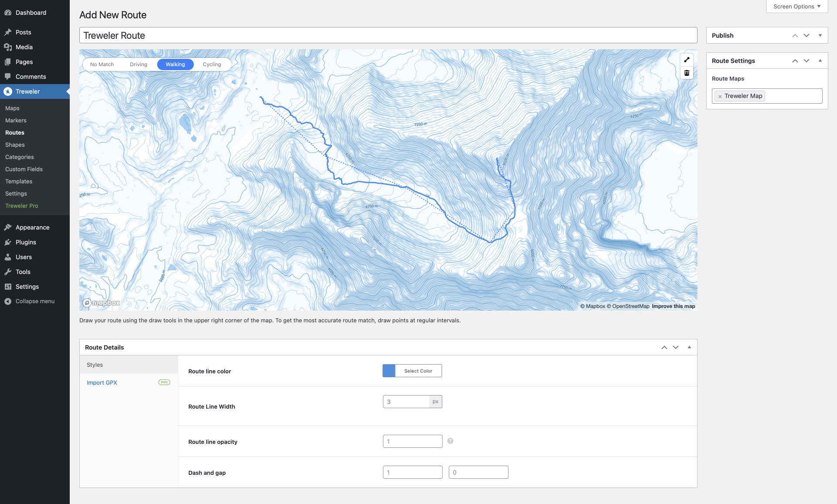
Task: Move Route Details panel up
Action: 664,348
